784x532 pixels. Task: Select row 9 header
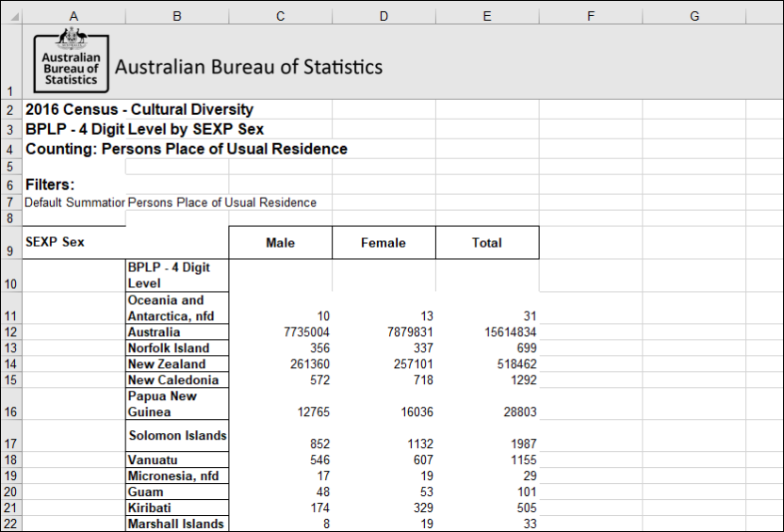pyautogui.click(x=10, y=242)
